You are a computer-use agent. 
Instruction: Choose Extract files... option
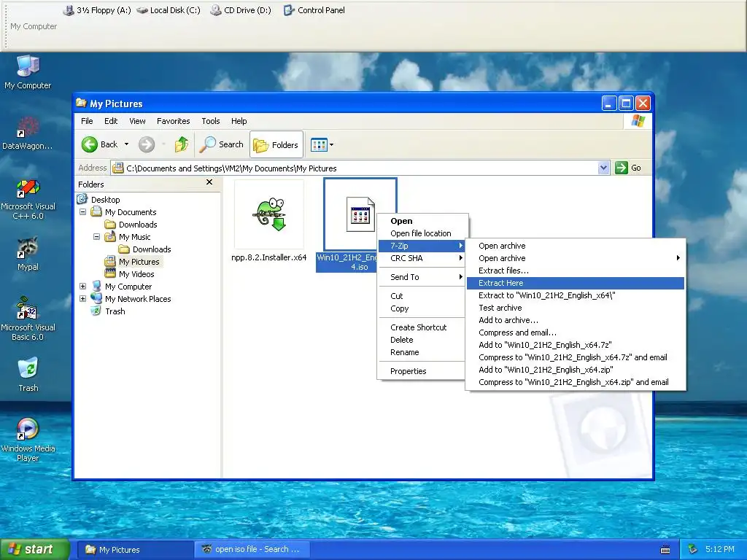click(576, 271)
